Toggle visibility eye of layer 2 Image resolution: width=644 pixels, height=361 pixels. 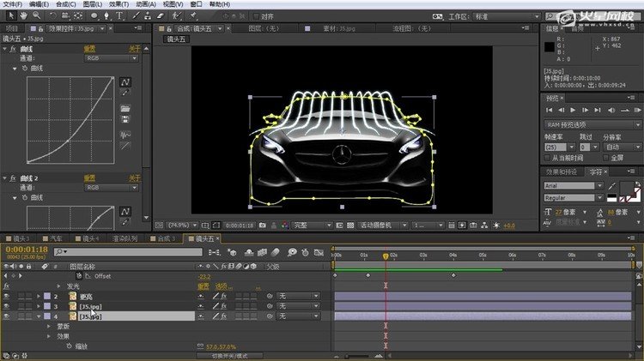tap(6, 296)
